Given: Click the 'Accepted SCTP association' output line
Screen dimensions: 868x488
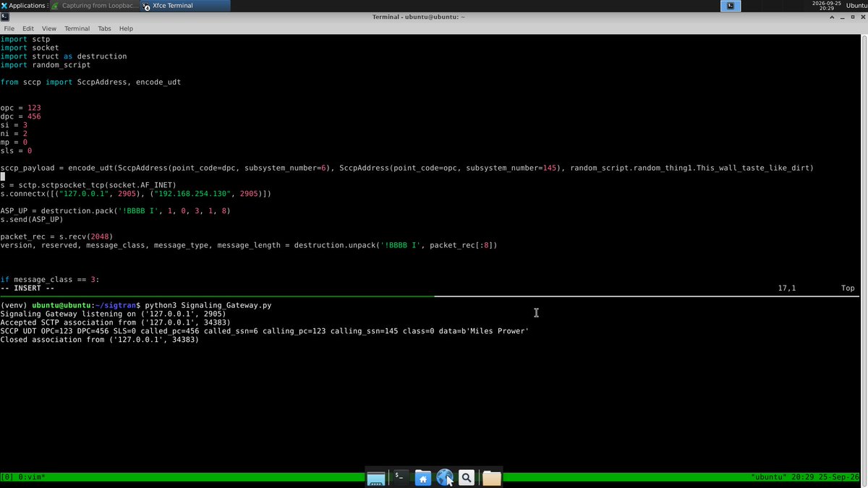Looking at the screenshot, I should click(x=116, y=322).
